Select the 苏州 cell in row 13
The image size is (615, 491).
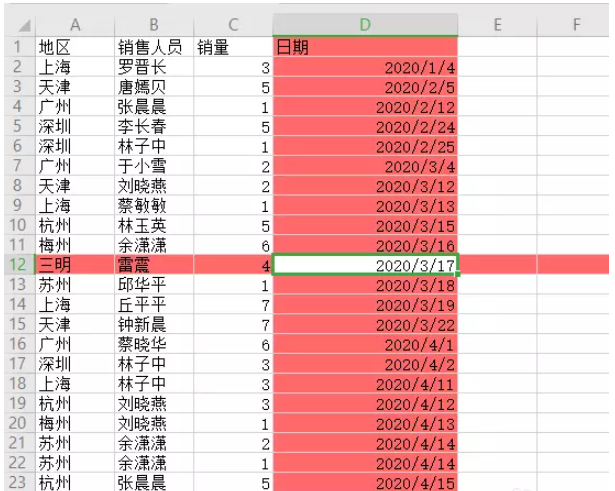pos(75,285)
